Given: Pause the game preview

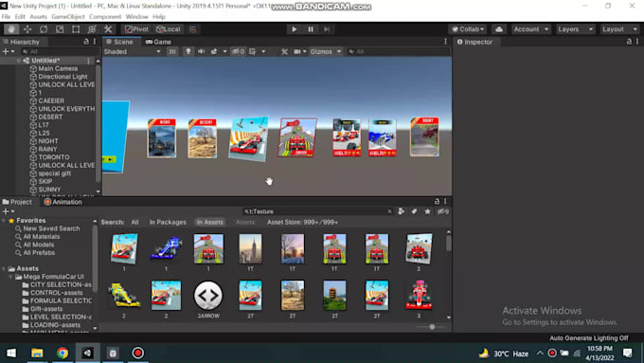Looking at the screenshot, I should (311, 29).
